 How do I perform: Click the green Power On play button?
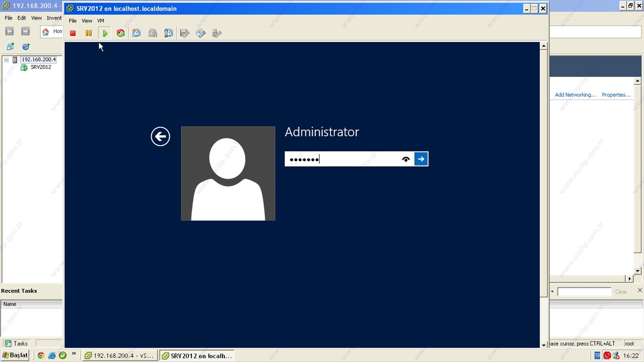click(105, 33)
